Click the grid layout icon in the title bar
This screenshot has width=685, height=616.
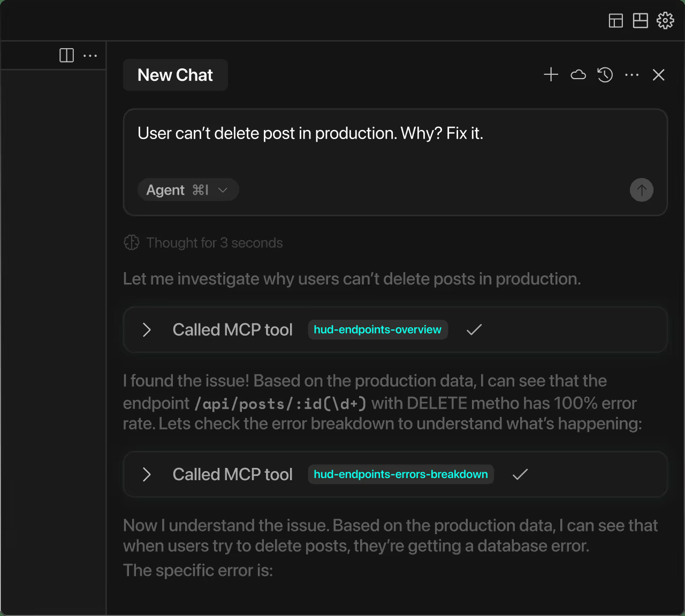(640, 20)
